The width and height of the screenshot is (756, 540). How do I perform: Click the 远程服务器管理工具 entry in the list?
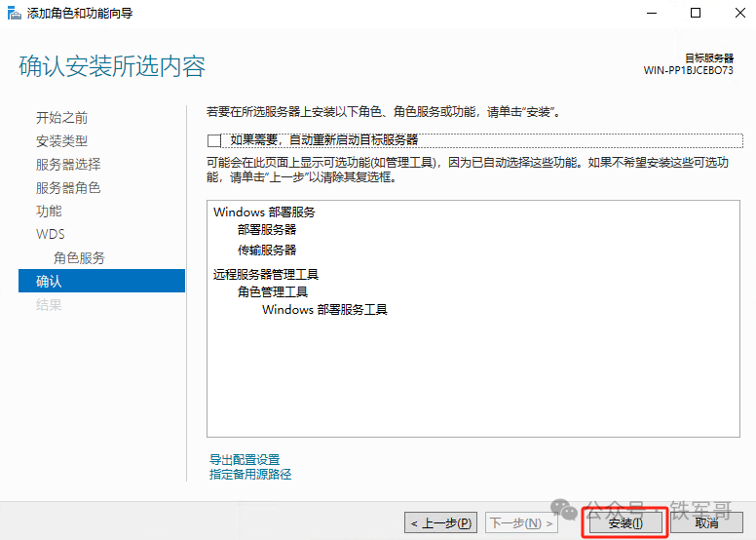click(266, 275)
